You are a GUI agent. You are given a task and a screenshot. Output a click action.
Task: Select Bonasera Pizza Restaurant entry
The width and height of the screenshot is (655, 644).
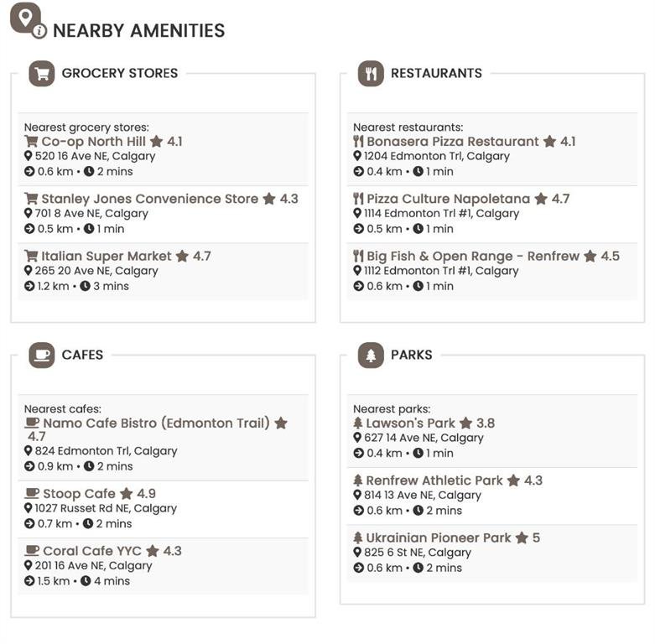pyautogui.click(x=453, y=142)
